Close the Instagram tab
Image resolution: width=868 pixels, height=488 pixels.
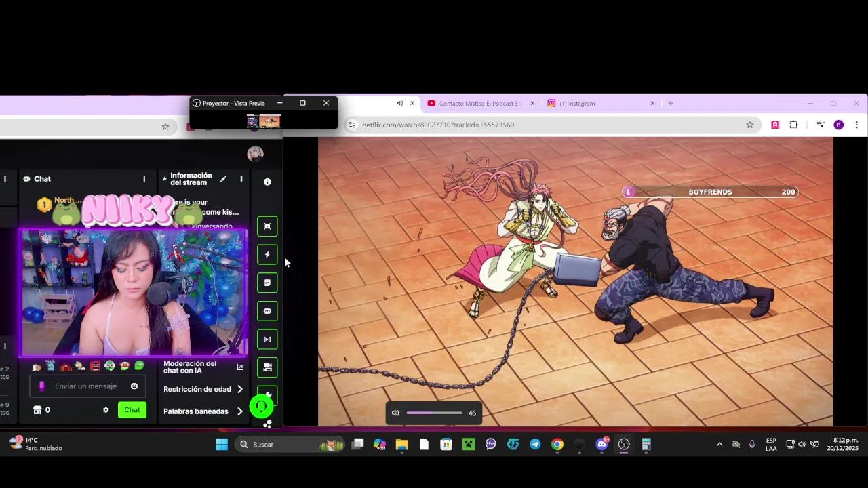pyautogui.click(x=652, y=104)
